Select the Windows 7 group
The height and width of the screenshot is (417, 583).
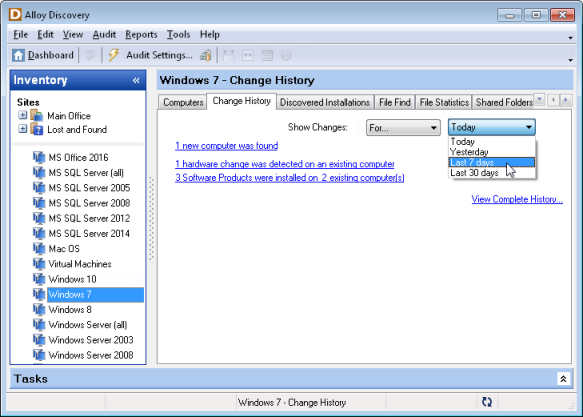coord(95,294)
